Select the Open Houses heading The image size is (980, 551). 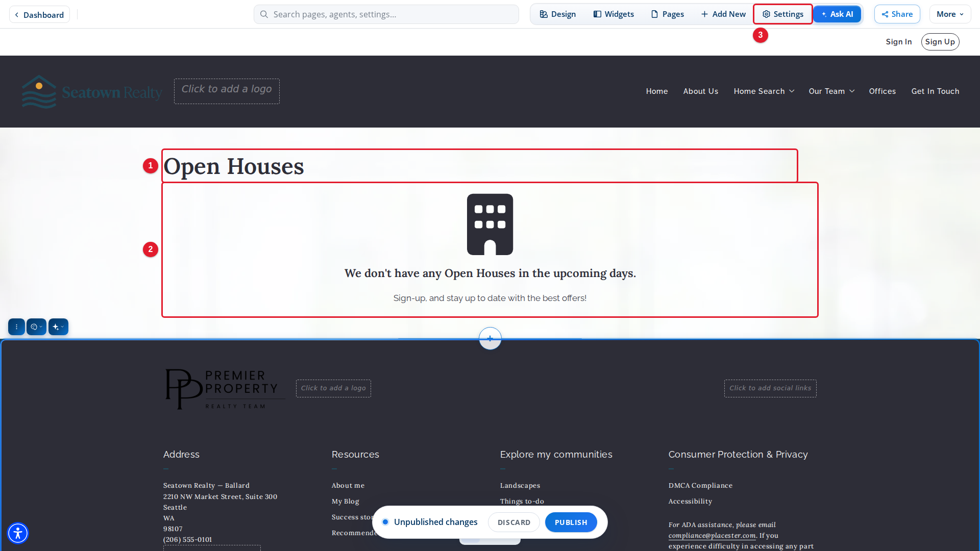pos(234,166)
